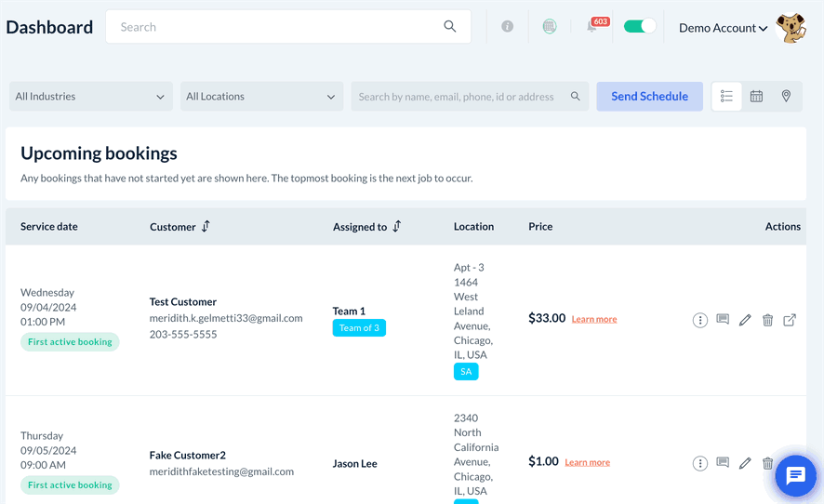Open the live chat bubble widget
The width and height of the screenshot is (824, 504).
coord(795,476)
